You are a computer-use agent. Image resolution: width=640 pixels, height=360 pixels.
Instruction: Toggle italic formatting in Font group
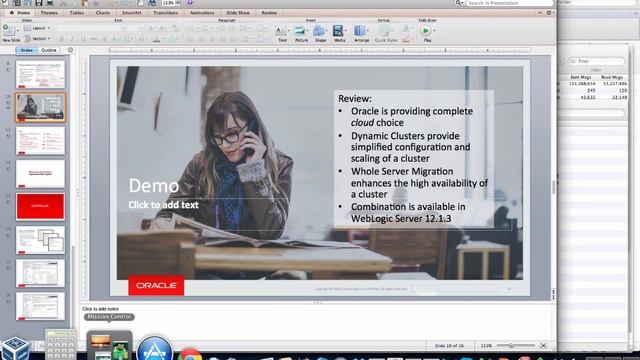[72, 39]
